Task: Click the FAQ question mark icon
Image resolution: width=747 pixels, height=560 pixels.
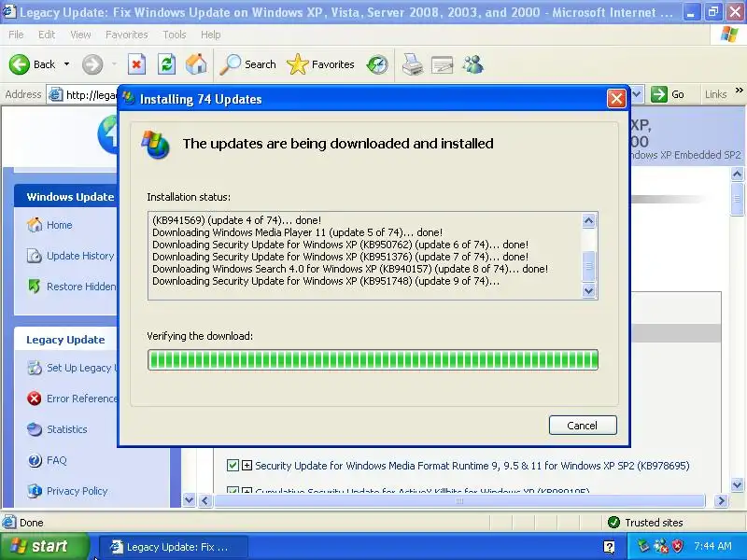Action: [35, 460]
